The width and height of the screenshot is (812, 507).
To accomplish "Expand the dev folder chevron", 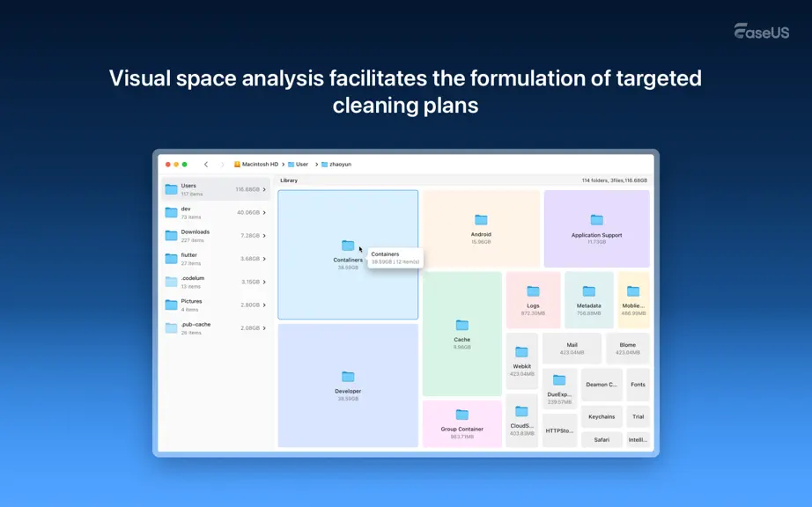I will point(264,213).
